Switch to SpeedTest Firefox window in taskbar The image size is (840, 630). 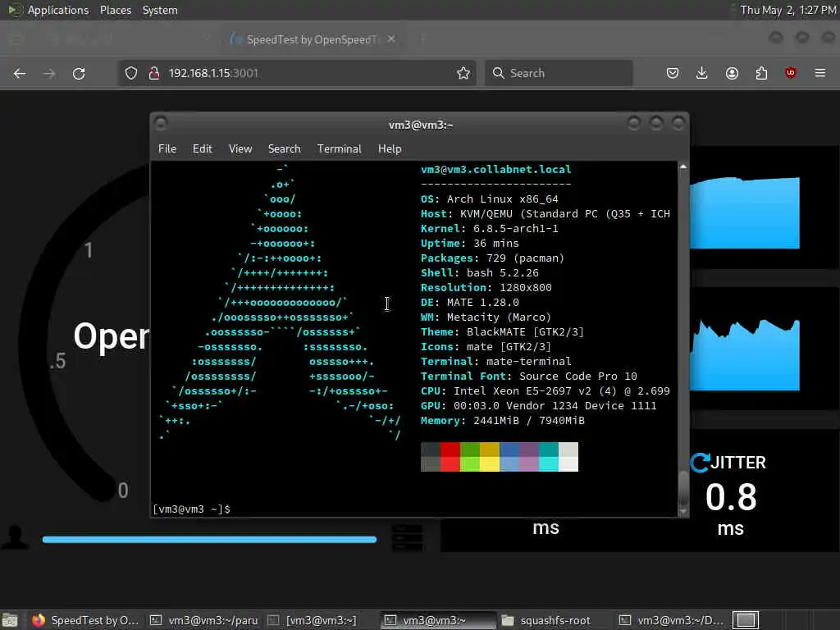[x=84, y=620]
